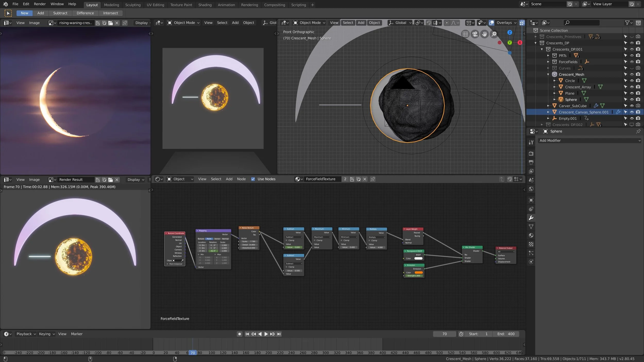644x362 pixels.
Task: Open the Tool properties tab
Action: (531, 142)
